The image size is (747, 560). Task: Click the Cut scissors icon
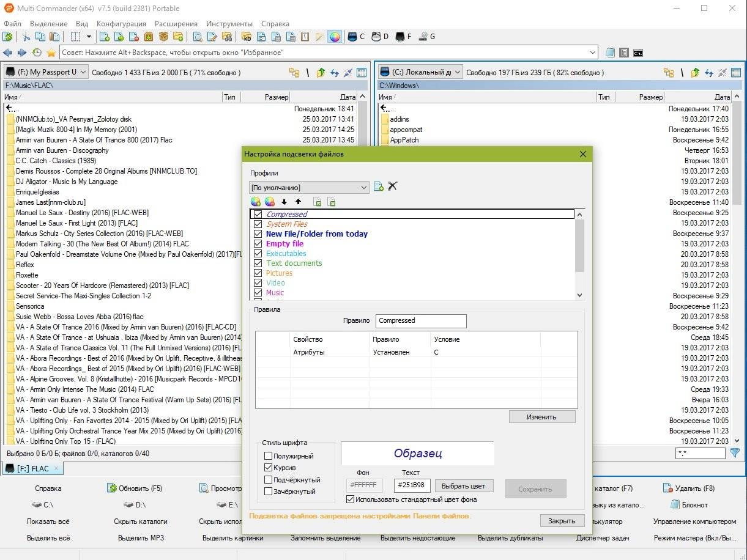tap(26, 37)
